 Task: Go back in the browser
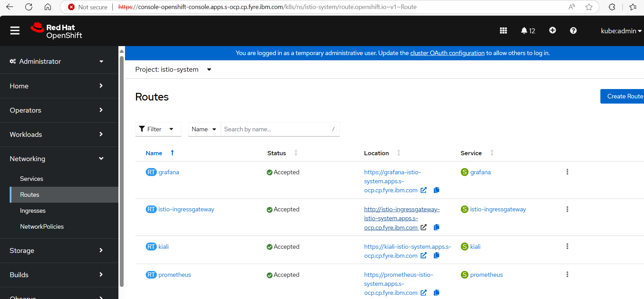pyautogui.click(x=10, y=7)
